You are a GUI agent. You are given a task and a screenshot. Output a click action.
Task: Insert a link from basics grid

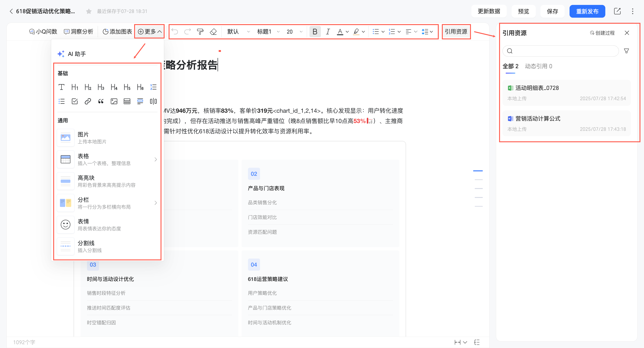pyautogui.click(x=88, y=101)
